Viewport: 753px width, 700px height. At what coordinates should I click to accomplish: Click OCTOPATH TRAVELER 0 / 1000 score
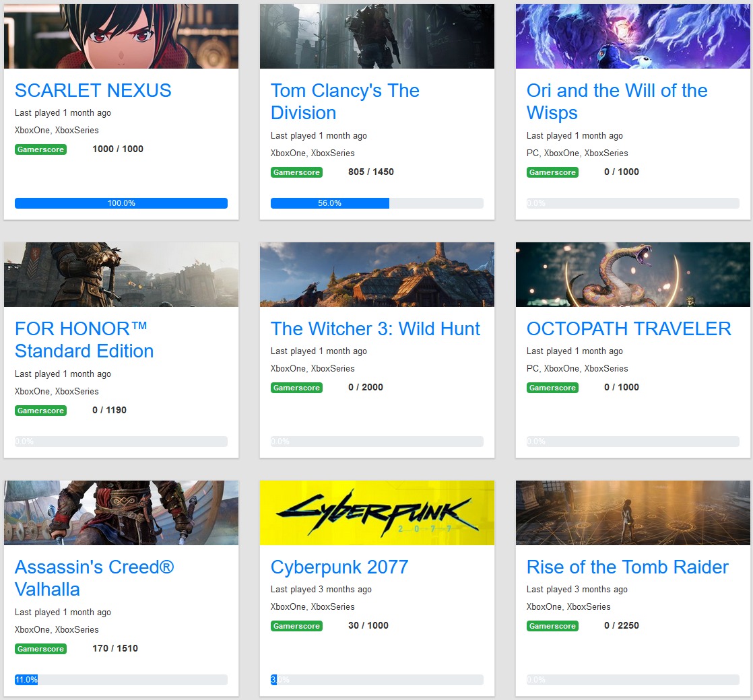(x=622, y=387)
